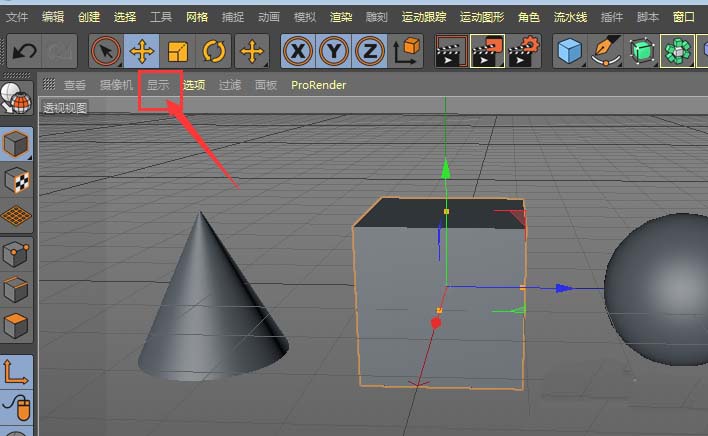
Task: Open the 渲染 menu
Action: pyautogui.click(x=341, y=17)
